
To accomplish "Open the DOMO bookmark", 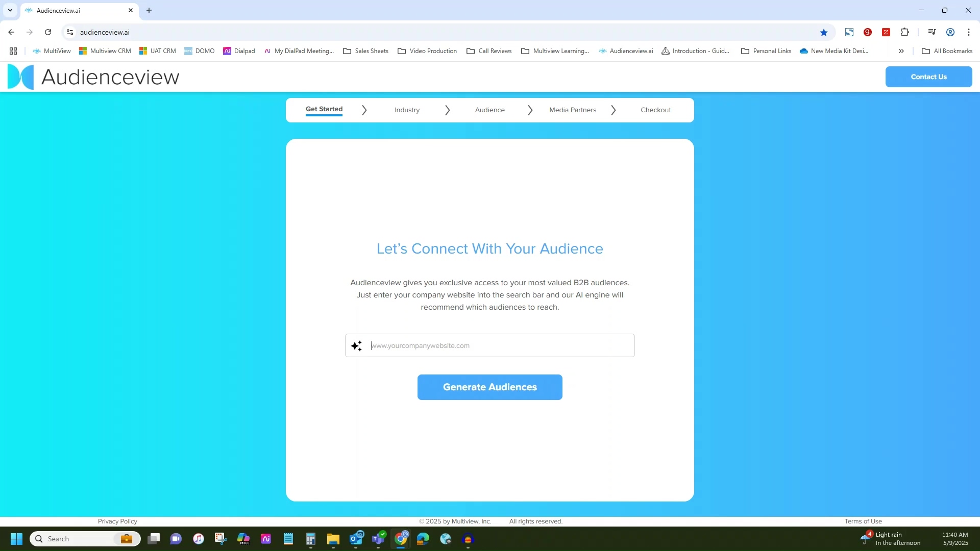I will [199, 51].
